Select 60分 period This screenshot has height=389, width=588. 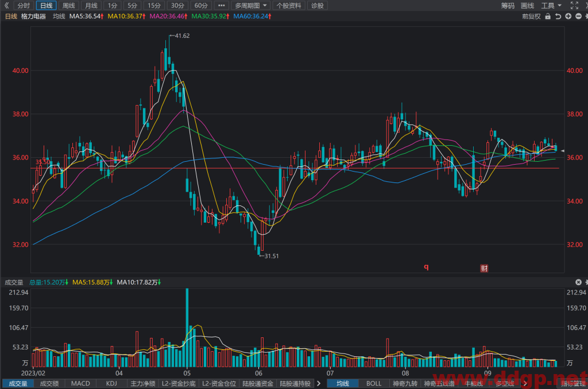pyautogui.click(x=202, y=6)
